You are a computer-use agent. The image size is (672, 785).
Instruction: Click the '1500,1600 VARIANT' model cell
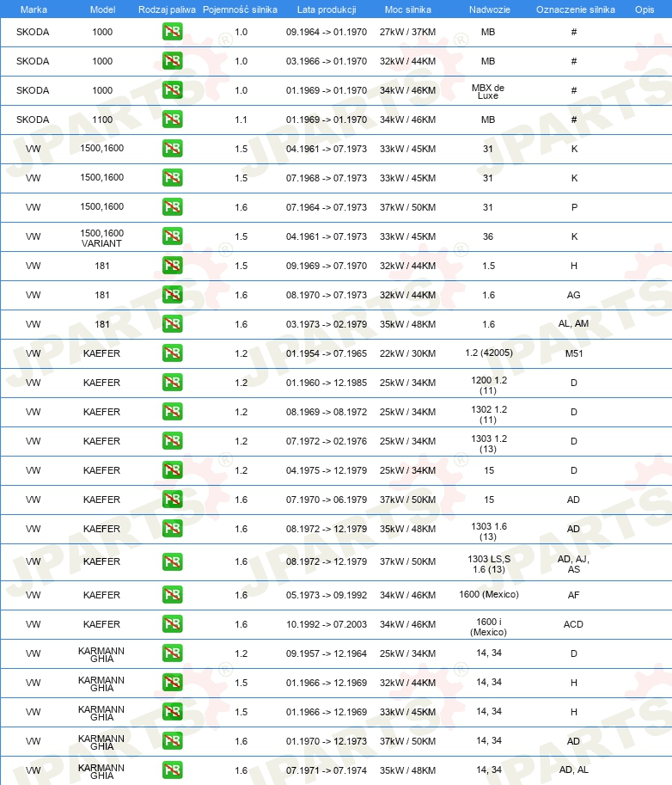[101, 238]
